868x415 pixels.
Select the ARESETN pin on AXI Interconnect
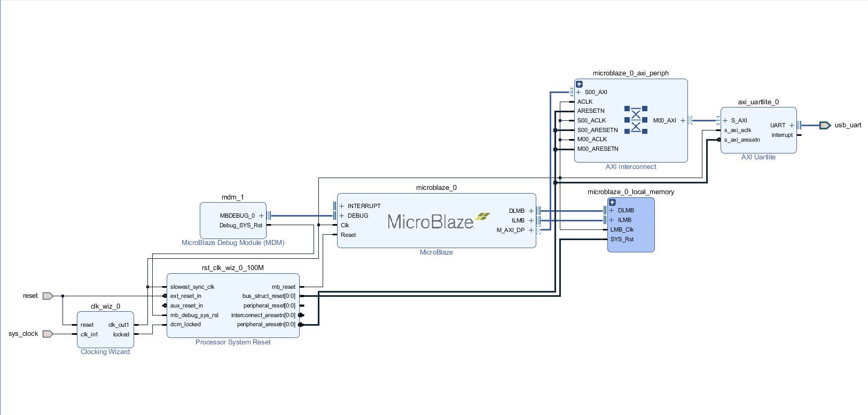(x=591, y=111)
